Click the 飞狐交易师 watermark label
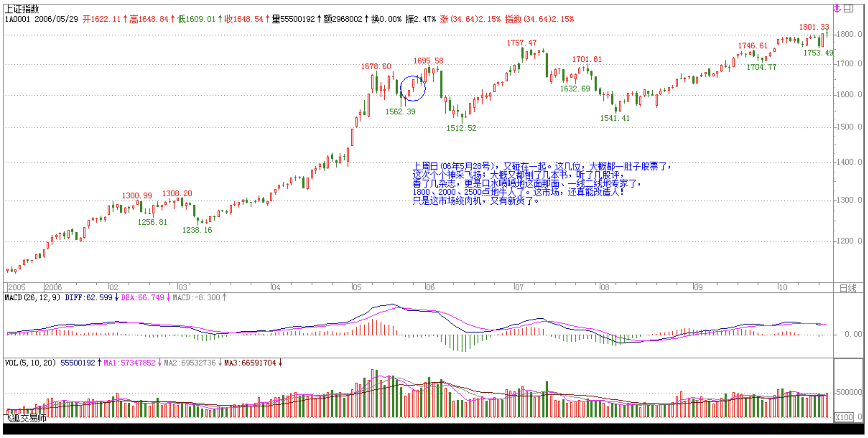The image size is (868, 438). point(25,418)
